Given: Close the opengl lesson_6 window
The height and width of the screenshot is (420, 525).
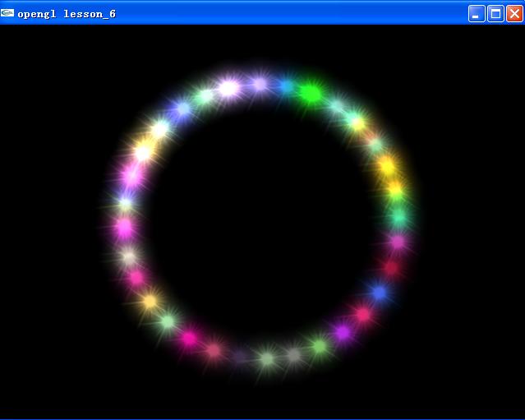Looking at the screenshot, I should click(x=514, y=14).
